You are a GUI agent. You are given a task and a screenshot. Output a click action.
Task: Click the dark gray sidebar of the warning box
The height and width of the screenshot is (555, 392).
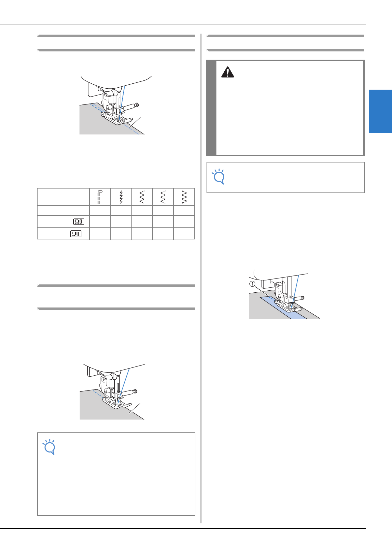click(211, 108)
